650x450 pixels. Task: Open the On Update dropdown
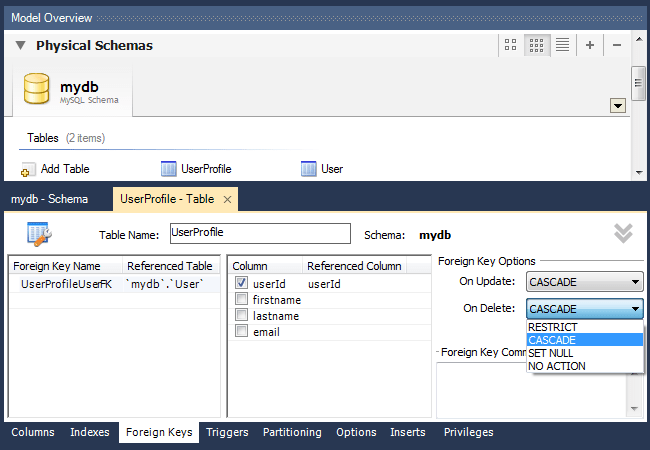(x=585, y=282)
